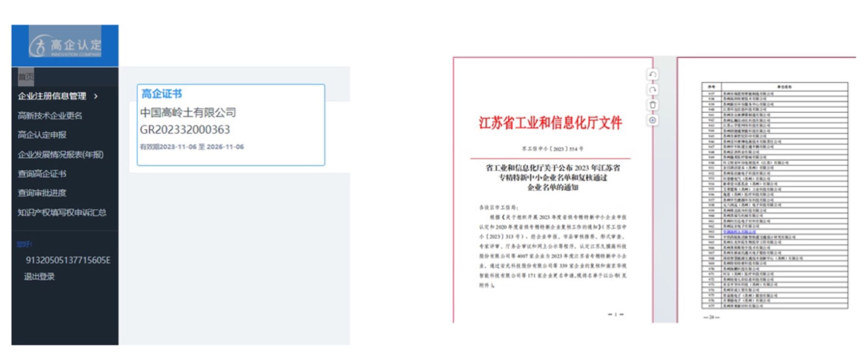Click the account number 91320505137715605E
Screen dimensions: 868x356
pos(68,260)
